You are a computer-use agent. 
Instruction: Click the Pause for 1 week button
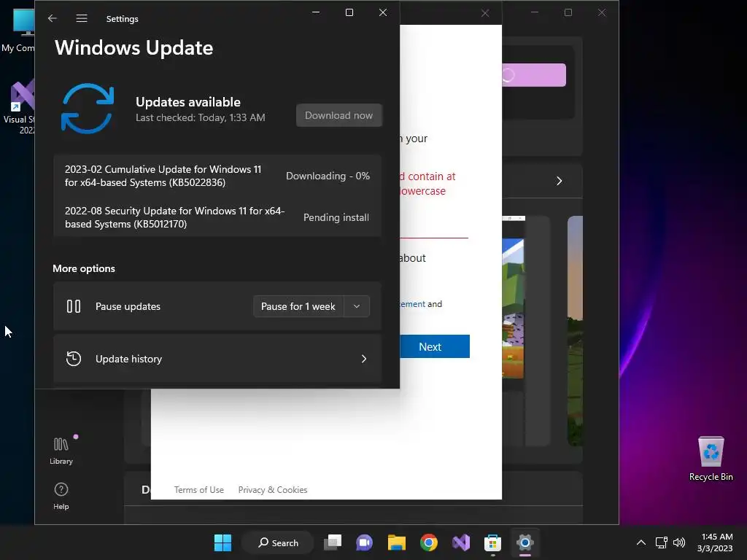298,306
